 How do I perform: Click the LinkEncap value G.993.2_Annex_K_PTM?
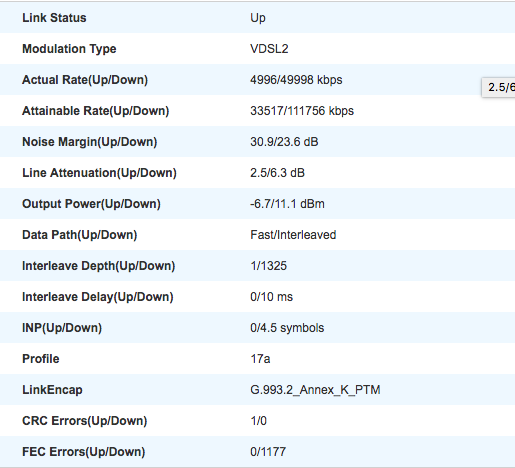(315, 390)
